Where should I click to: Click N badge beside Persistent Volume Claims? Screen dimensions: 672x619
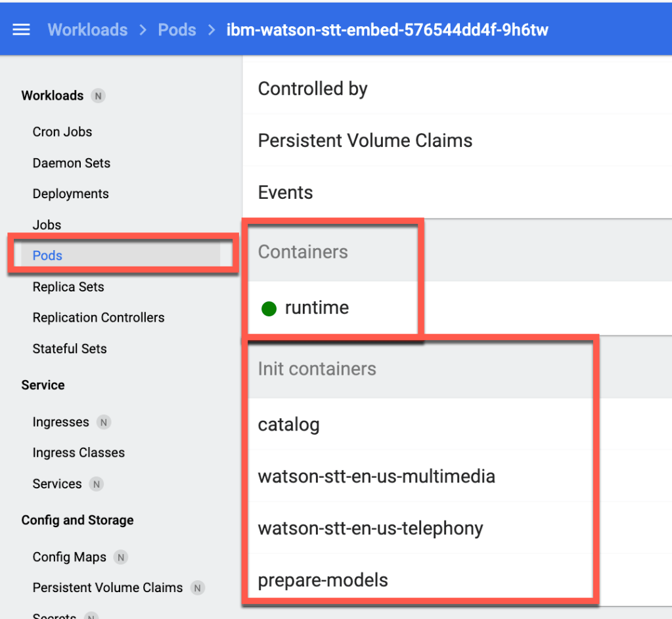coord(197,588)
